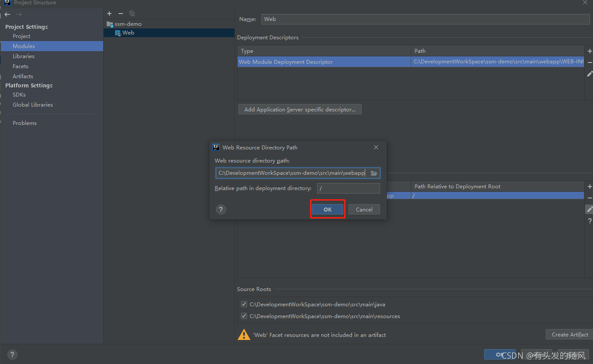
Task: Add a deployment descriptor plus icon
Action: [x=590, y=51]
